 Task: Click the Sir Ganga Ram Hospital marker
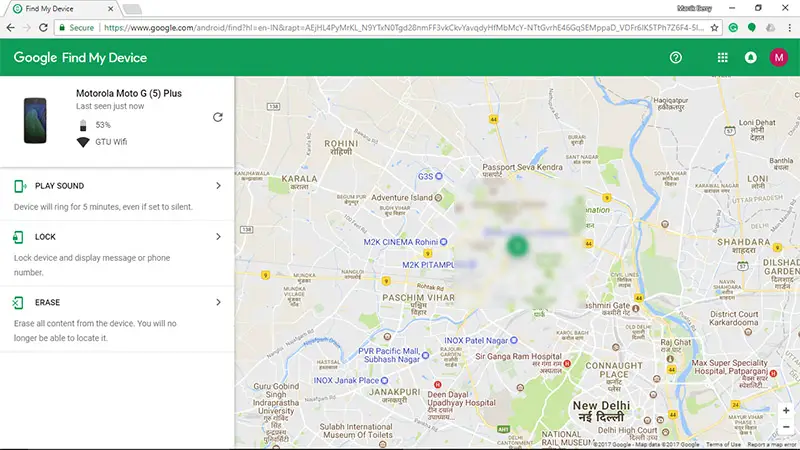click(567, 363)
